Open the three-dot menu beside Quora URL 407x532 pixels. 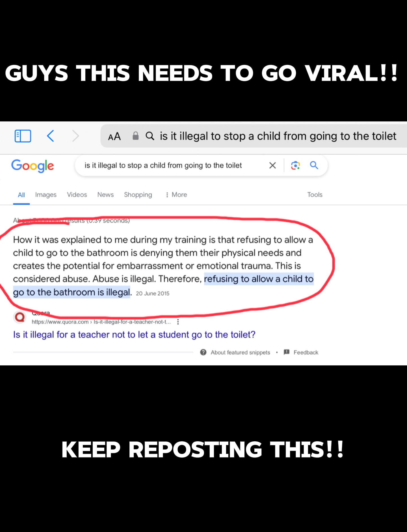178,322
